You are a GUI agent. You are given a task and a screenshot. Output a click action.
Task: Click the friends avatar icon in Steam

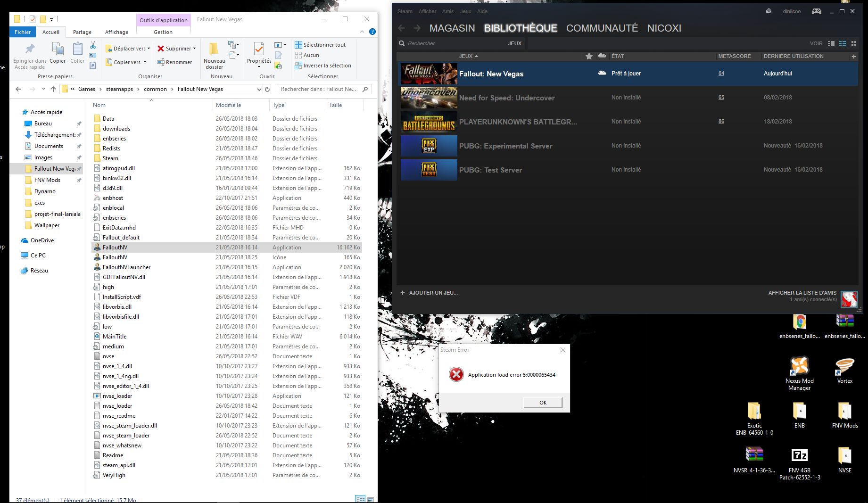pos(849,299)
